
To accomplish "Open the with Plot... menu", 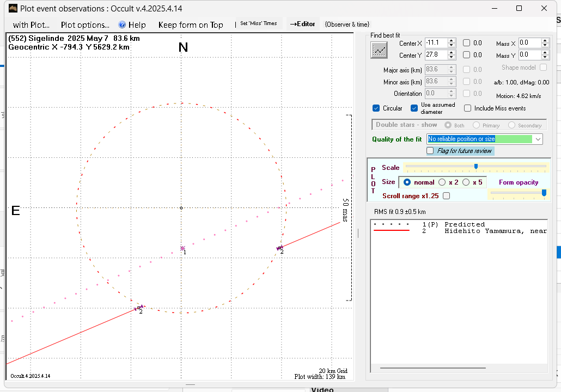I will point(31,24).
